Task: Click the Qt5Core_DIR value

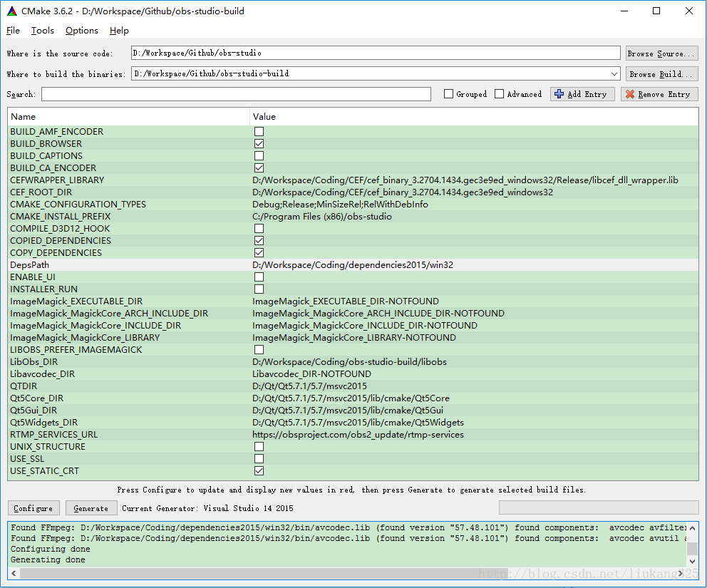Action: point(351,398)
